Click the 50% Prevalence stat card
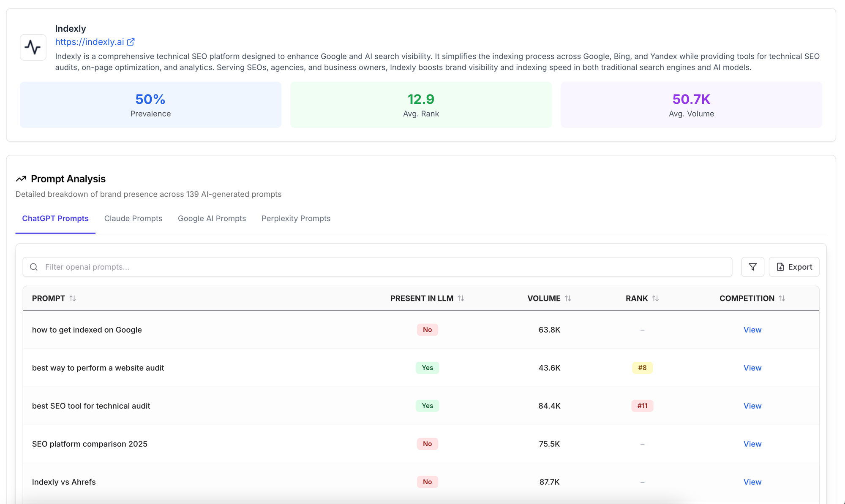 (150, 105)
